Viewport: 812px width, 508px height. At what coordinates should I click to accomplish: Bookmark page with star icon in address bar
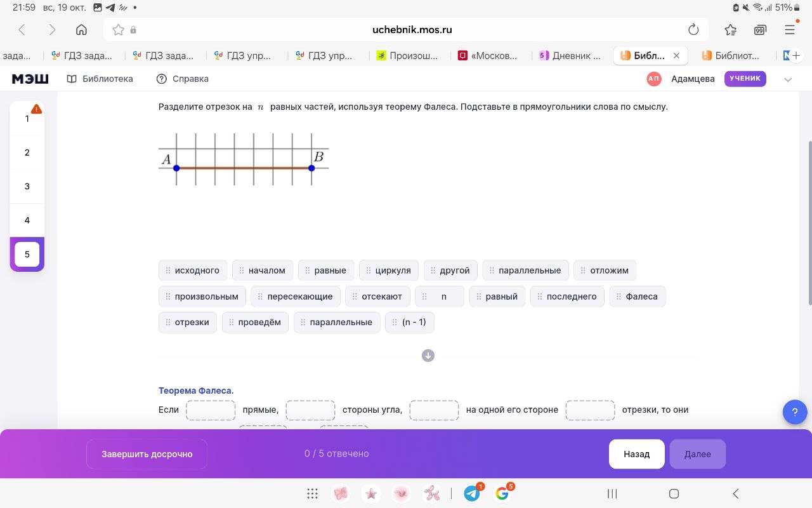[x=118, y=30]
